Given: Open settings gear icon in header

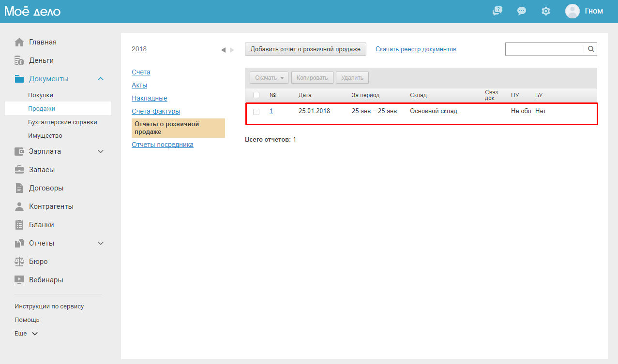Looking at the screenshot, I should tap(546, 11).
